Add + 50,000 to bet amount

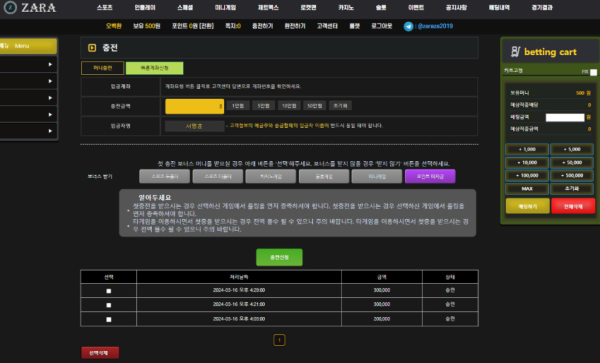click(572, 163)
